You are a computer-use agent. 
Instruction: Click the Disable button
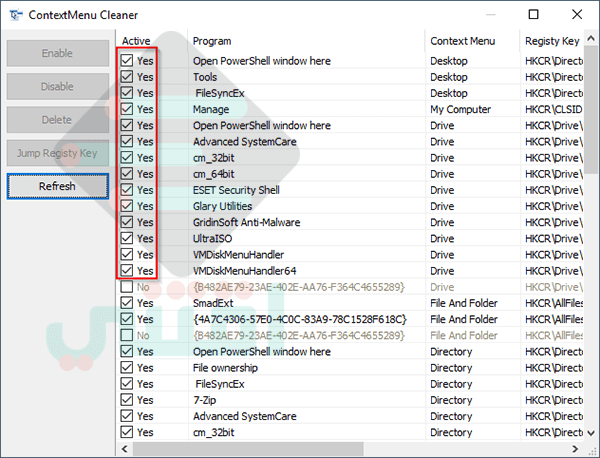point(57,86)
